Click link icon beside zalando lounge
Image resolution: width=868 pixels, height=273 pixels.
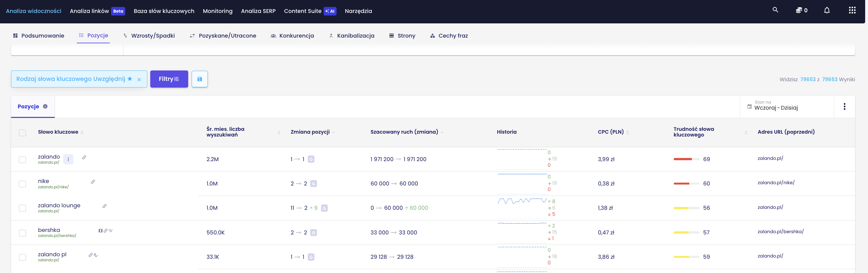click(104, 206)
